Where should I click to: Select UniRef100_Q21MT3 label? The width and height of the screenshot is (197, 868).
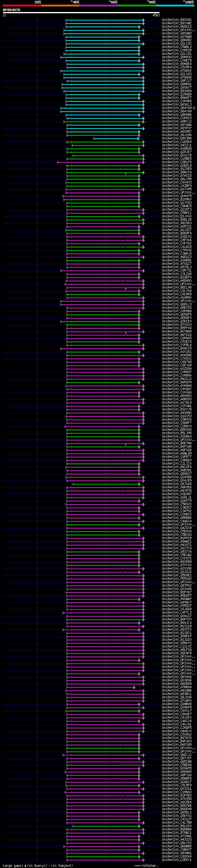pos(177,210)
